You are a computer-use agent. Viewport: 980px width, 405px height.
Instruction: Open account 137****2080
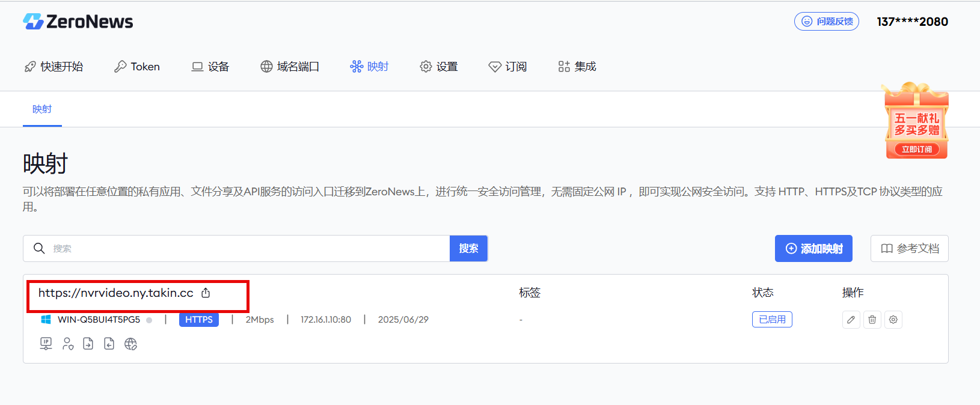tap(912, 22)
